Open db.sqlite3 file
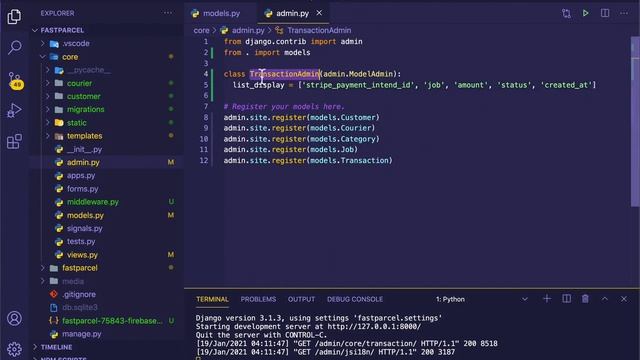 80,307
